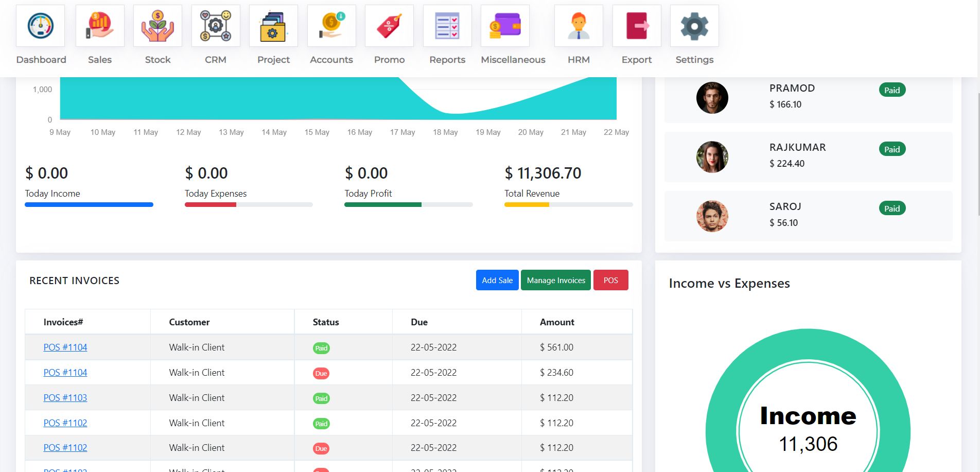This screenshot has width=980, height=472.
Task: Click the Paid badge next to SAROJ
Action: pos(892,208)
